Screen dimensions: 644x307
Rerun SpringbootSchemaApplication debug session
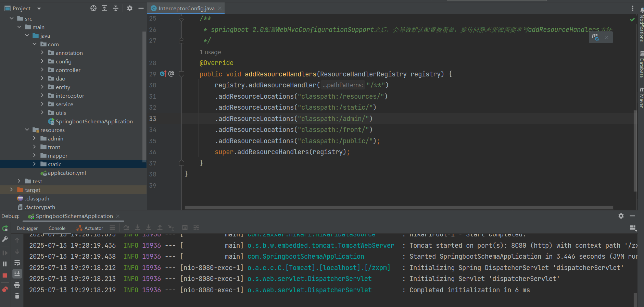[x=5, y=228]
